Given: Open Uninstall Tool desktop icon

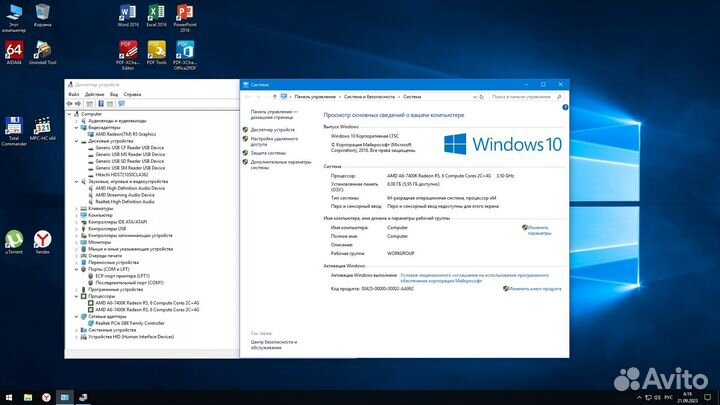Looking at the screenshot, I should click(42, 53).
